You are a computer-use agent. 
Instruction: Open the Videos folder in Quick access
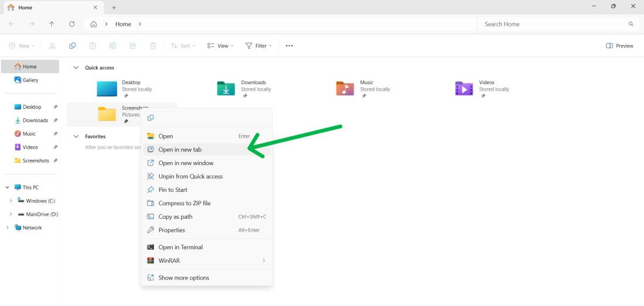482,88
